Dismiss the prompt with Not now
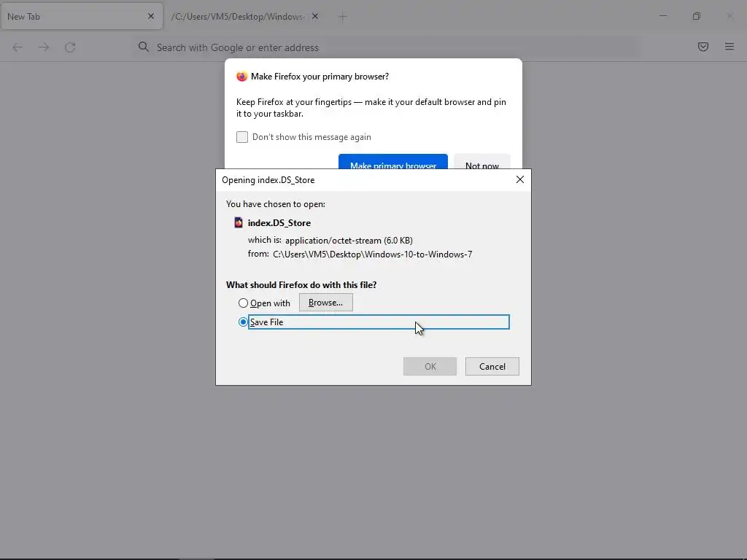Image resolution: width=747 pixels, height=560 pixels. click(x=482, y=161)
